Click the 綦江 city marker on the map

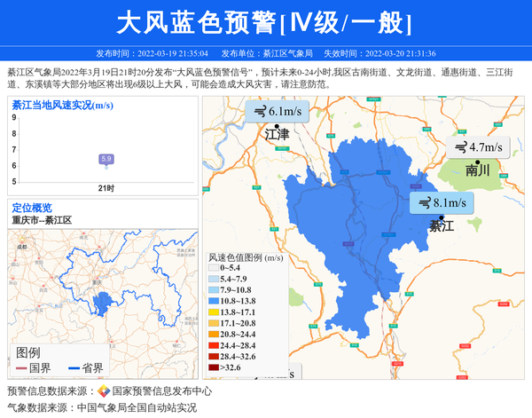[x=441, y=217]
